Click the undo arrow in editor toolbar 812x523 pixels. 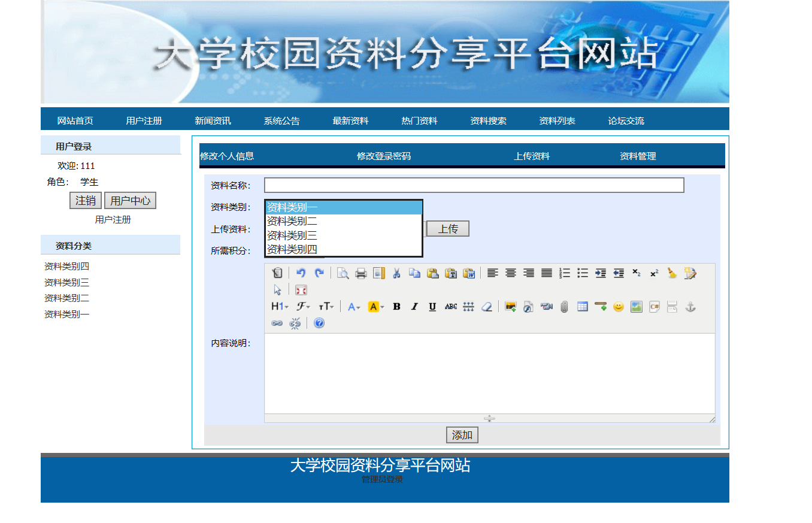coord(301,273)
